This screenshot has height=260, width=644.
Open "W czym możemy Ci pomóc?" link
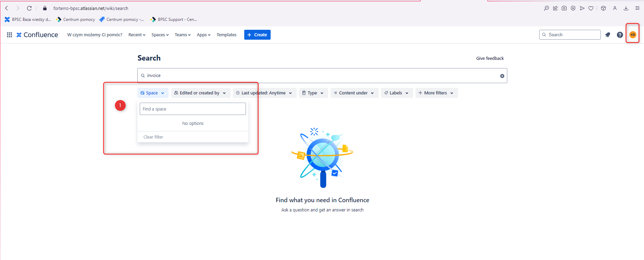(x=95, y=35)
